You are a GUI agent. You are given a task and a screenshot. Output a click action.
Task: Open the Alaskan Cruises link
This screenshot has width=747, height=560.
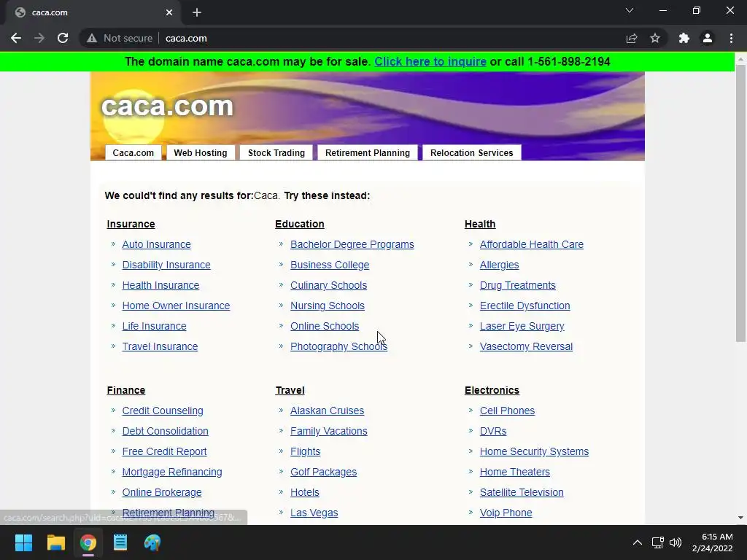click(x=328, y=411)
